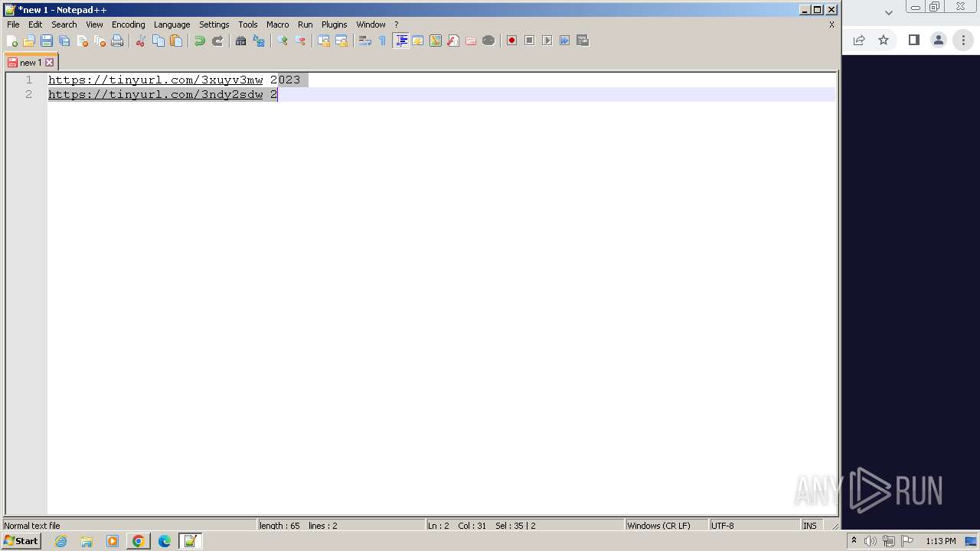Click the Folder as Workspace icon
980x551 pixels.
[470, 41]
